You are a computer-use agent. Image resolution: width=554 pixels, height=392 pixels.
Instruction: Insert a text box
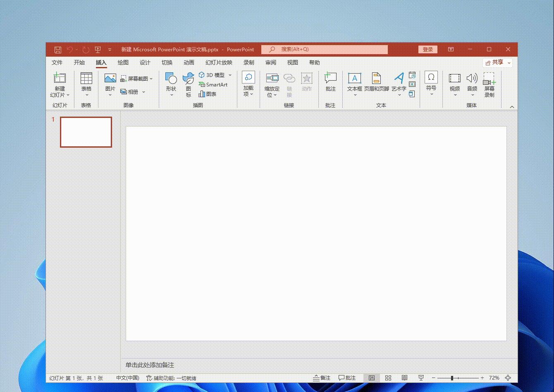354,78
